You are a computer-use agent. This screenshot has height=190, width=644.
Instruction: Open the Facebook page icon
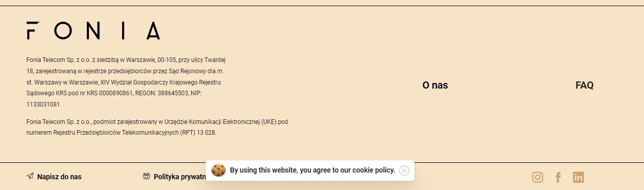click(558, 177)
